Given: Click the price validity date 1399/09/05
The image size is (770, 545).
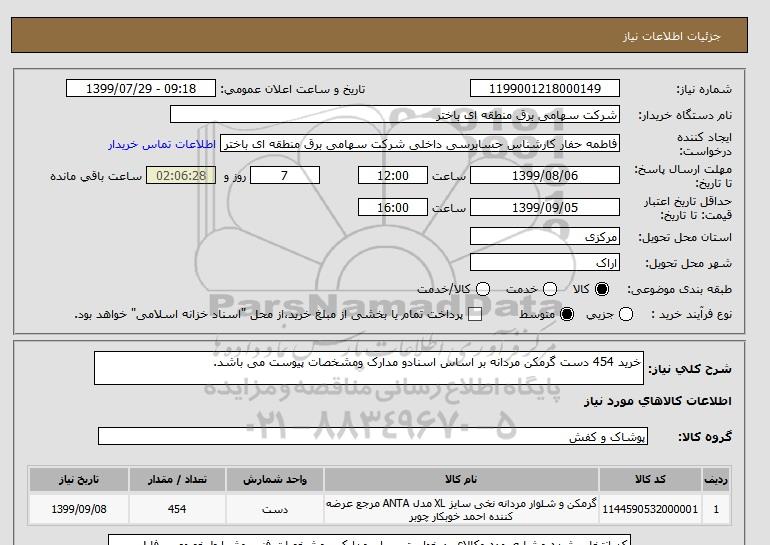Looking at the screenshot, I should coord(545,207).
